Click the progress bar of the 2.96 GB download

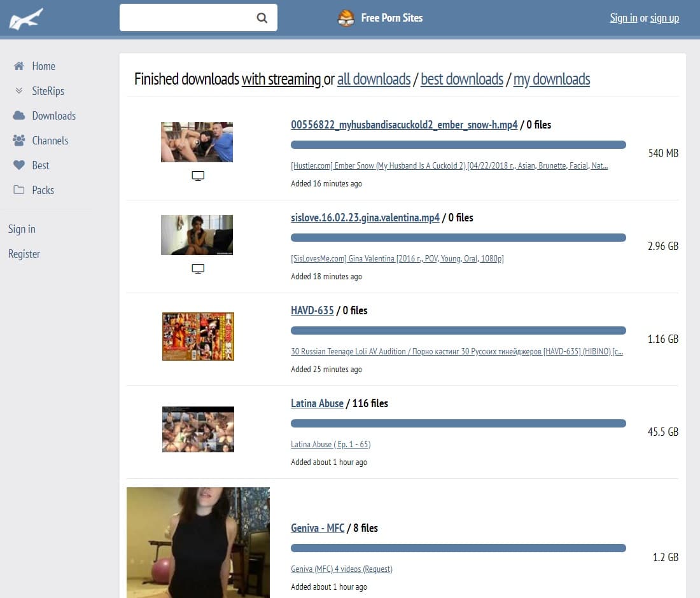pos(458,238)
